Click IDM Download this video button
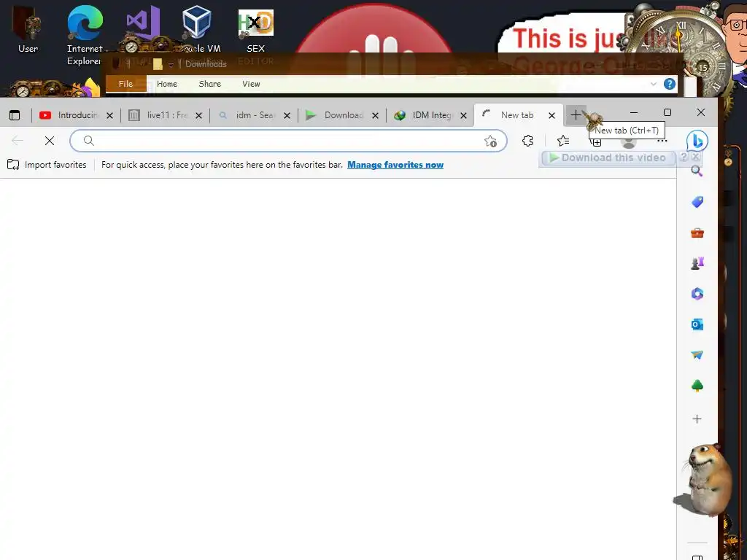Viewport: 747px width, 560px height. click(608, 157)
